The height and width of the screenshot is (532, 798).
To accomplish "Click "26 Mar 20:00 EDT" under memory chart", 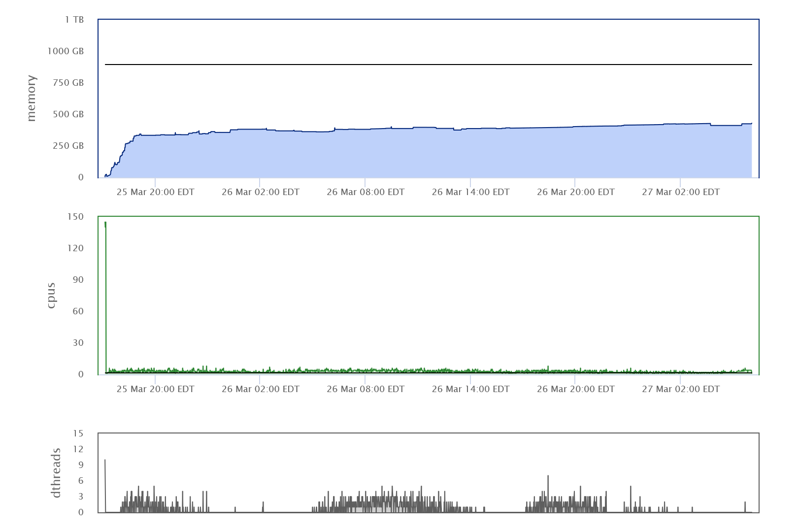I will 576,192.
